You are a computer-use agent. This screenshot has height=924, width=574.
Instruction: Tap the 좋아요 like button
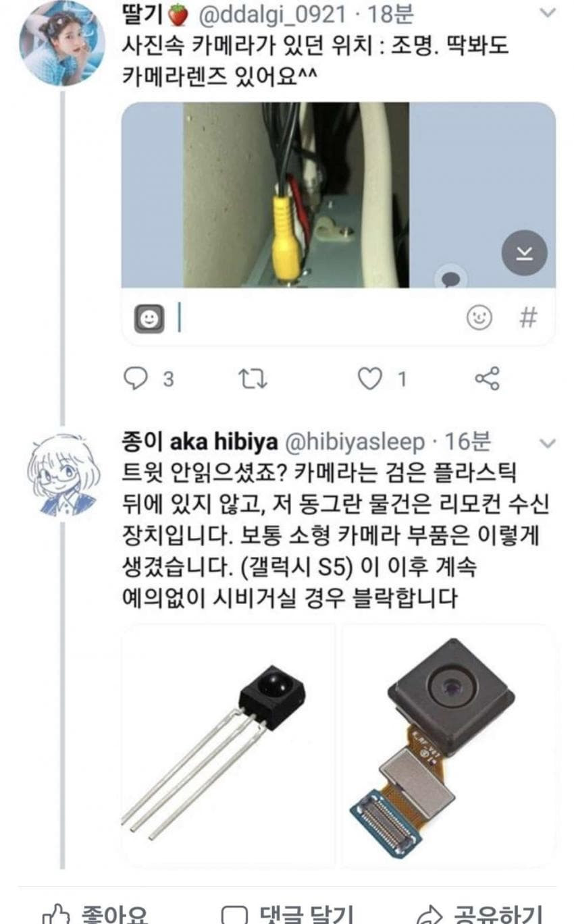95,915
